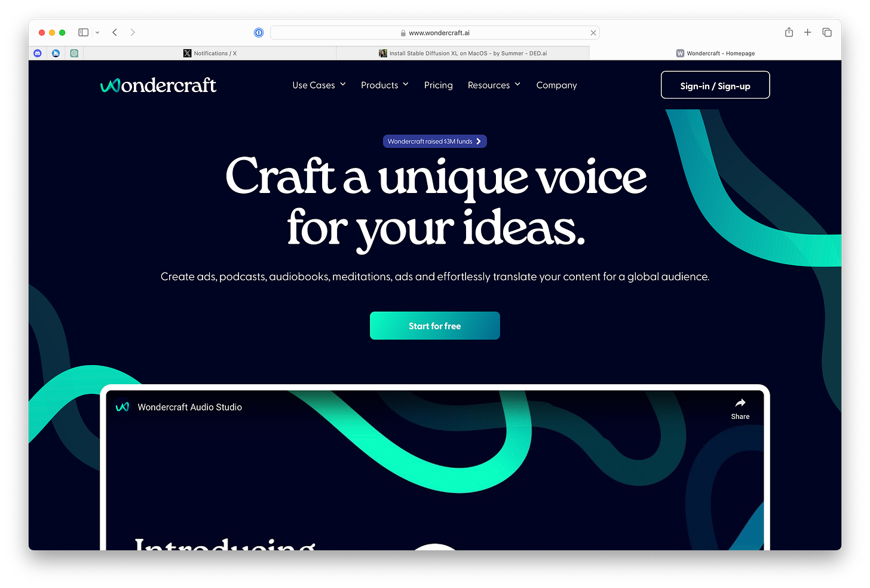The image size is (870, 588).
Task: Go to the Wondercraft logo home link
Action: point(158,85)
